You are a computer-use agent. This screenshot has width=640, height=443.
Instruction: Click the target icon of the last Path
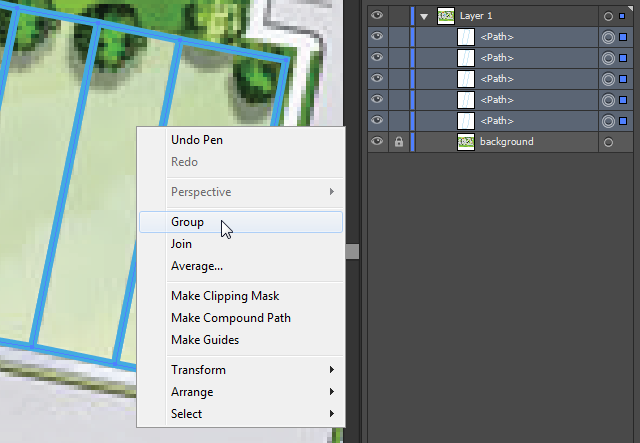[608, 121]
